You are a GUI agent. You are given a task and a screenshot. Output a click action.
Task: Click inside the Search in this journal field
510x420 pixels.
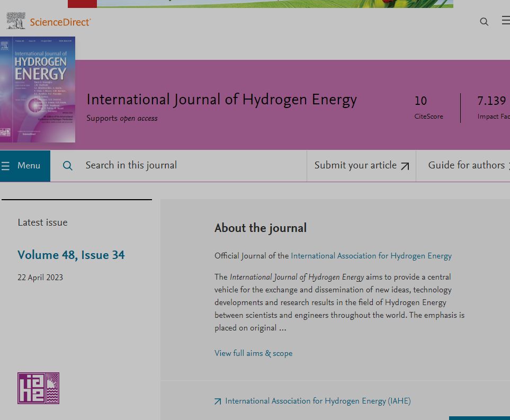click(159, 165)
